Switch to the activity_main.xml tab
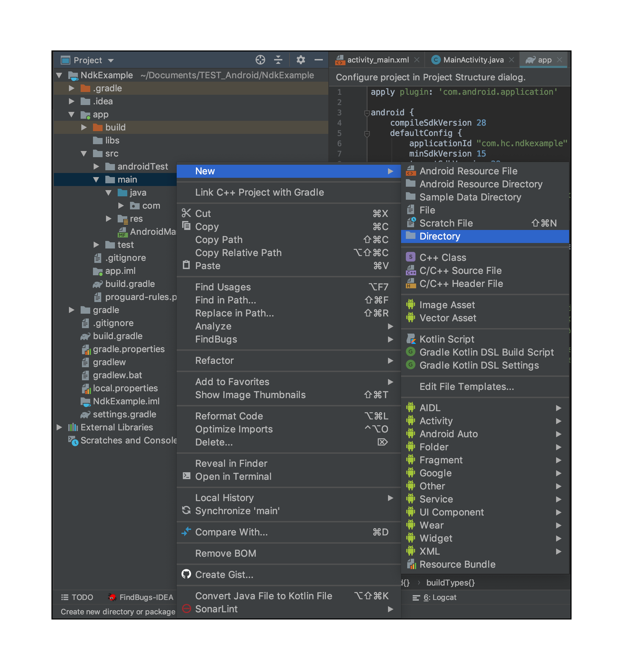Viewport: 623px width, 672px height. point(378,60)
